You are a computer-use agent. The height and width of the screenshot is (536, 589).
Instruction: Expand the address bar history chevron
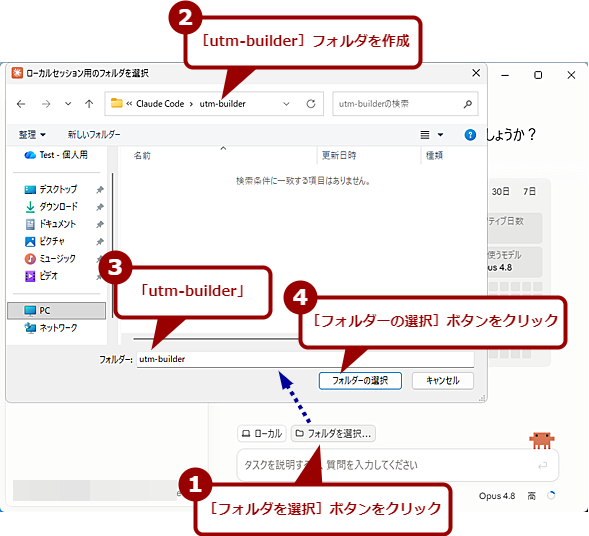[286, 104]
